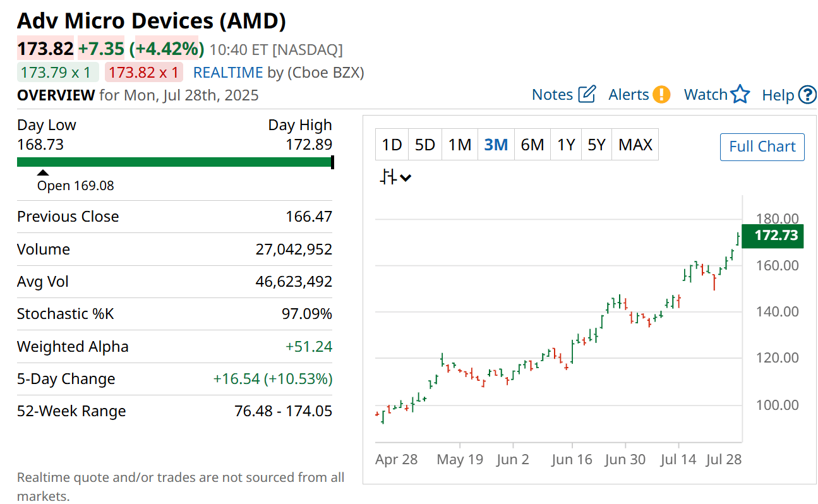
Task: Click the Stochastic %K value 97.09%
Action: tap(307, 314)
